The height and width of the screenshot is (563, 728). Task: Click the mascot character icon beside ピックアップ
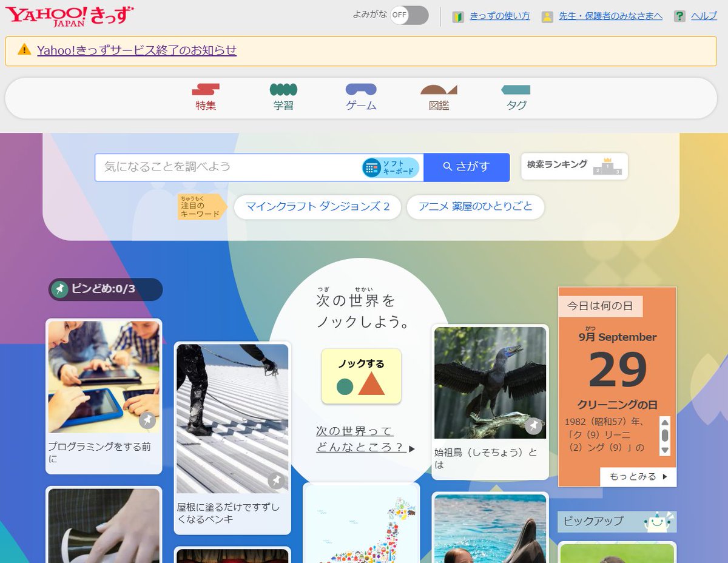(658, 522)
